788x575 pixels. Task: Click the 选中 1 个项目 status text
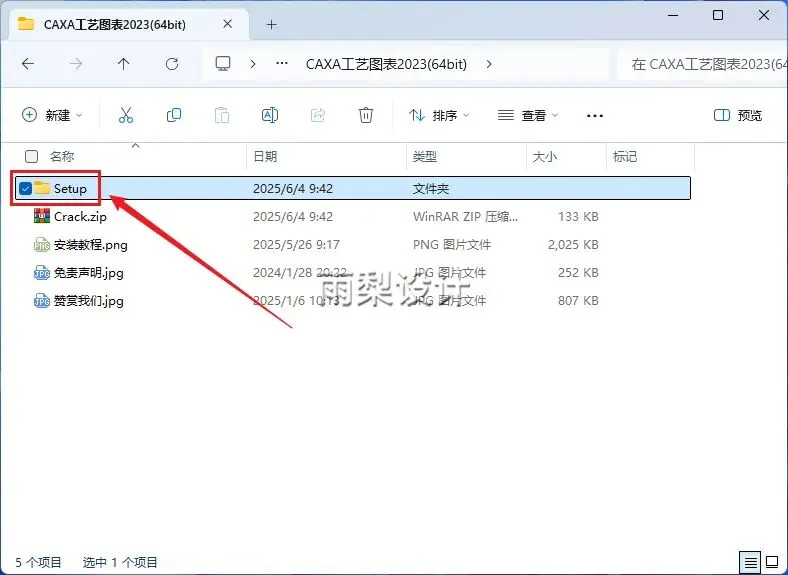pyautogui.click(x=120, y=562)
